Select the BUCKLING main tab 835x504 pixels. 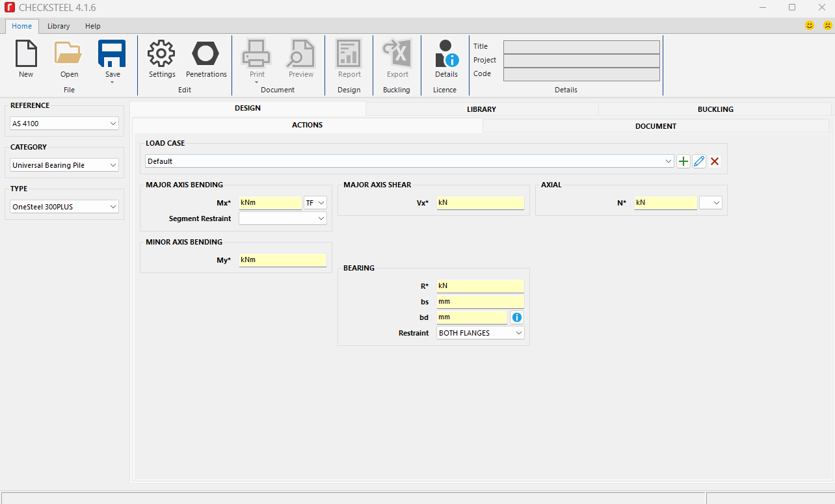pos(715,109)
